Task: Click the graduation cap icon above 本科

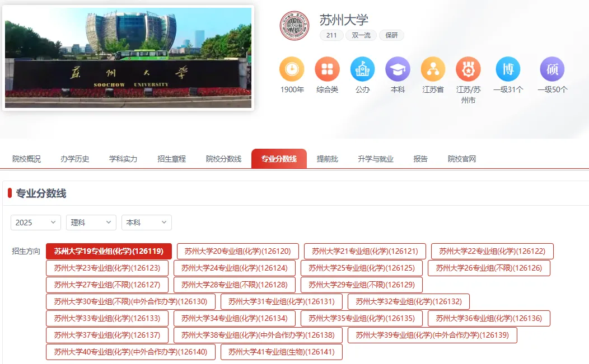Action: [x=398, y=69]
